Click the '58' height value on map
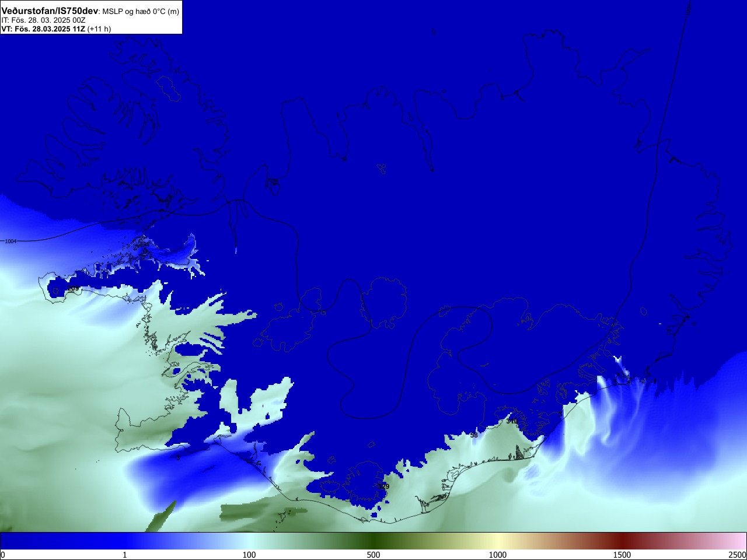 (474, 435)
